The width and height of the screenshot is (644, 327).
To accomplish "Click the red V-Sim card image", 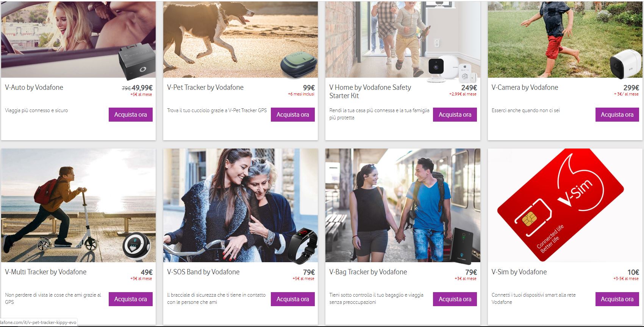I will click(565, 205).
